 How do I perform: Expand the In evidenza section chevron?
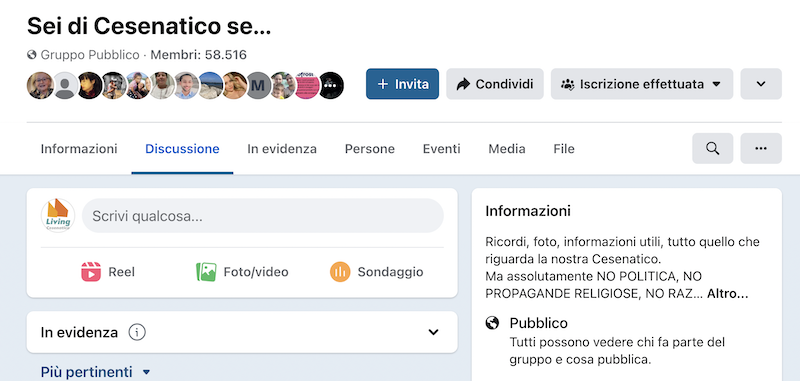(433, 333)
